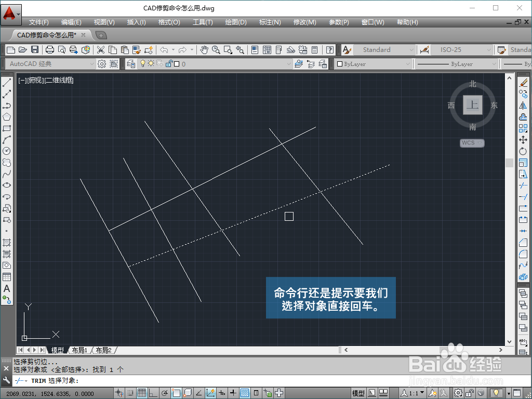Activate the Pan hand tool
532x399 pixels.
coord(204,50)
